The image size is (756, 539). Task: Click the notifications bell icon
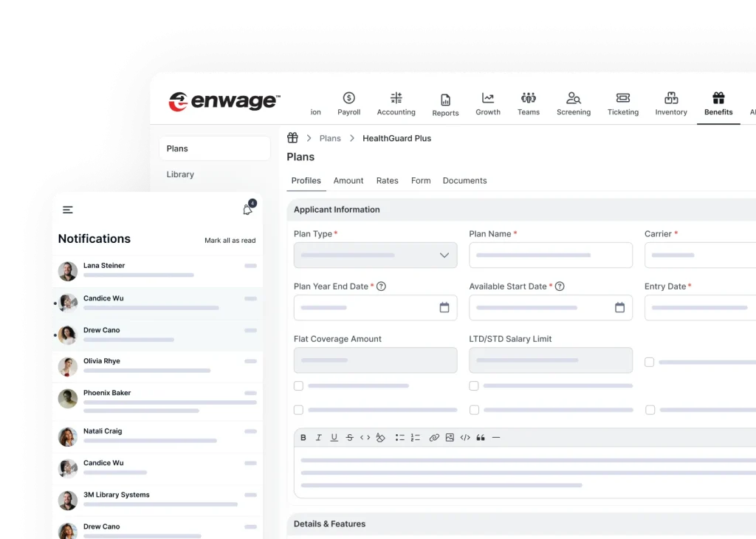[247, 210]
